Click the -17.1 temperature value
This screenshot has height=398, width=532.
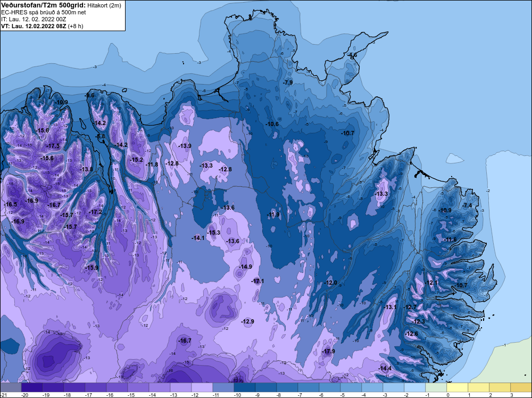(x=257, y=281)
